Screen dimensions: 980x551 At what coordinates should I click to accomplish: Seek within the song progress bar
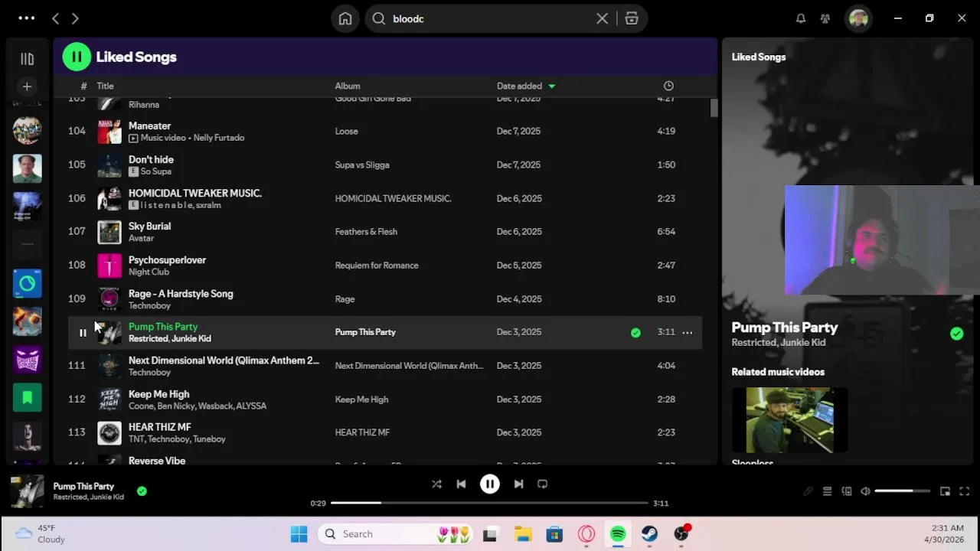pos(489,503)
